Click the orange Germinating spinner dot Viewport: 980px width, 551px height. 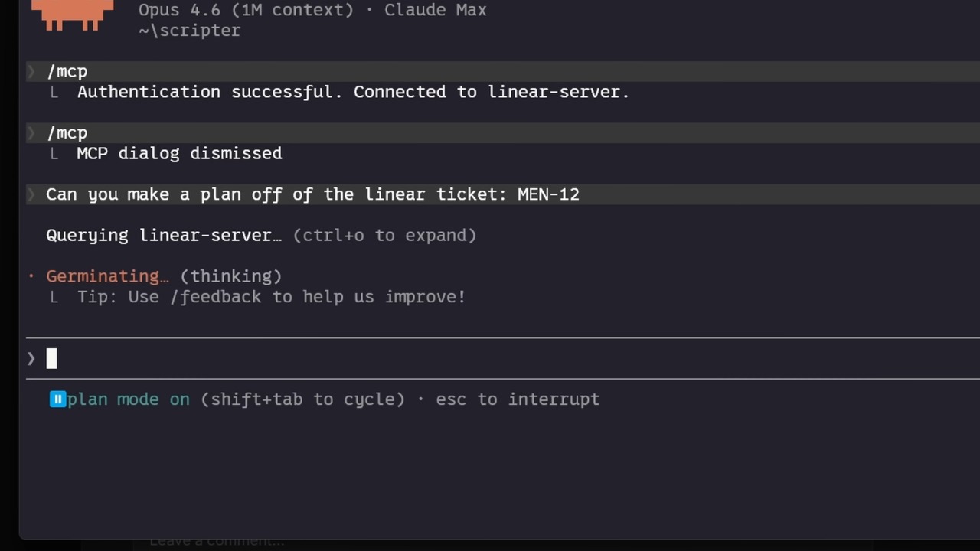pos(31,276)
